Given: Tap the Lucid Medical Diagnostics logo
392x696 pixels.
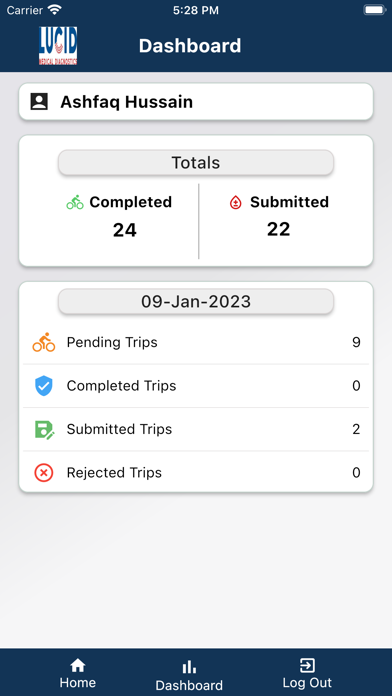Looking at the screenshot, I should (58, 45).
